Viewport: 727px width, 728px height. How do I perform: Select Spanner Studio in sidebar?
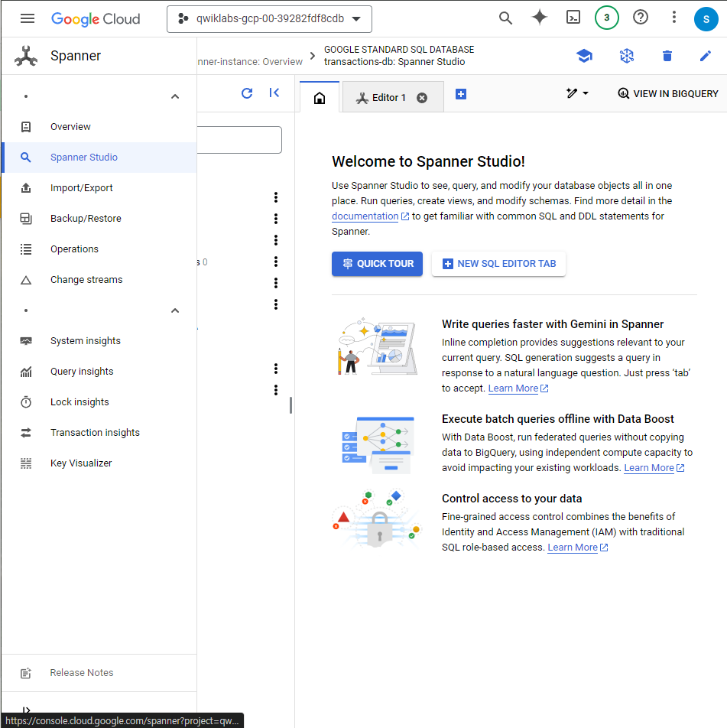click(x=99, y=158)
